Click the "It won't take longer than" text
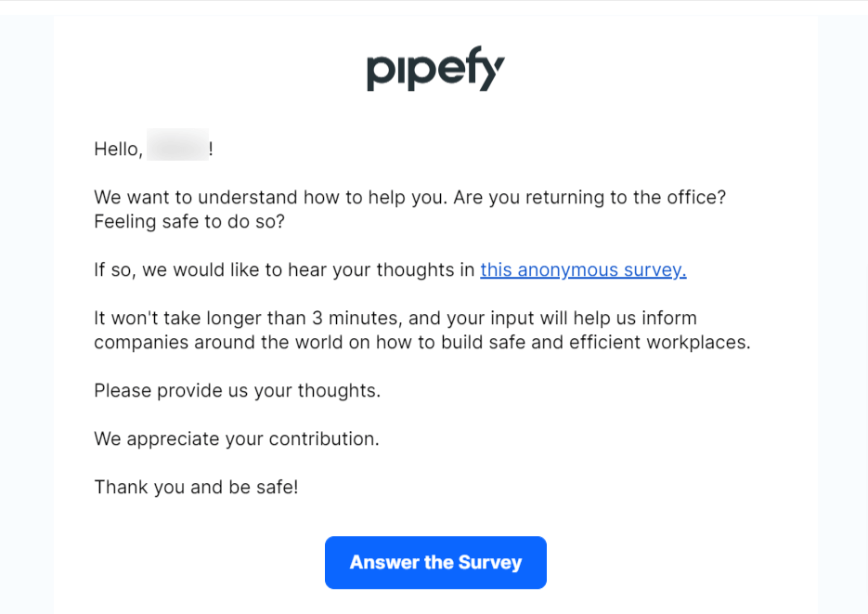This screenshot has width=868, height=614. pyautogui.click(x=189, y=319)
